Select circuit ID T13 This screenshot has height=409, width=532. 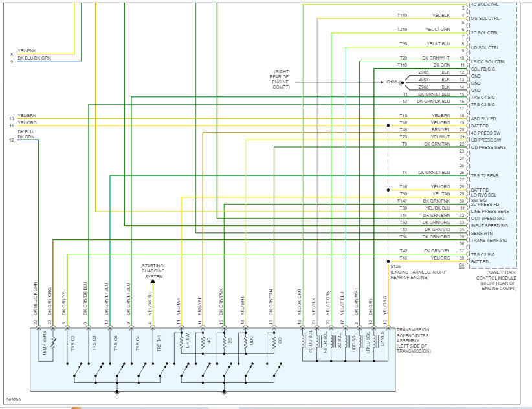click(403, 230)
